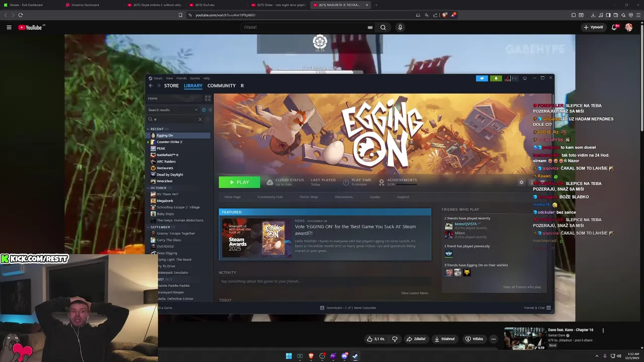Screen dimensions: 644x362
Task: Go to the COMMUNITY tab in Steam
Action: (221, 85)
